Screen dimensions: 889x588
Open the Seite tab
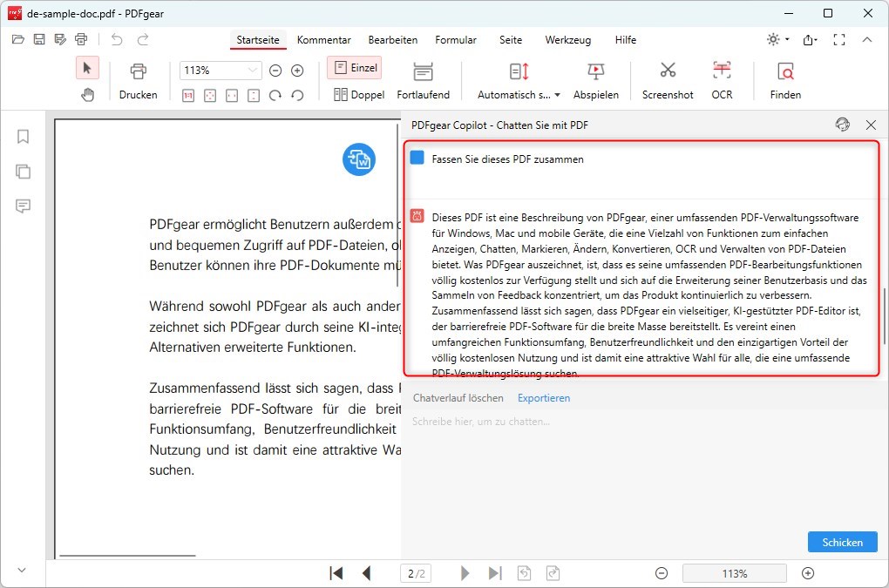point(510,40)
